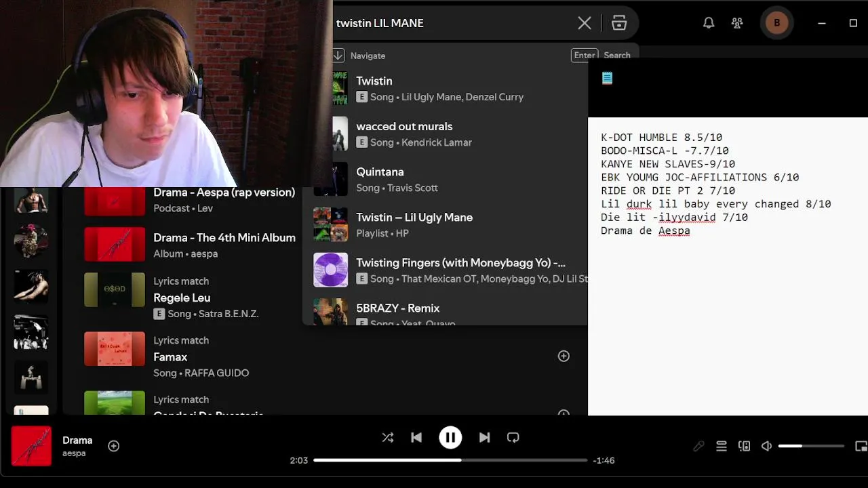Click artist RAFFA GUIDO under Famax

[x=217, y=373]
